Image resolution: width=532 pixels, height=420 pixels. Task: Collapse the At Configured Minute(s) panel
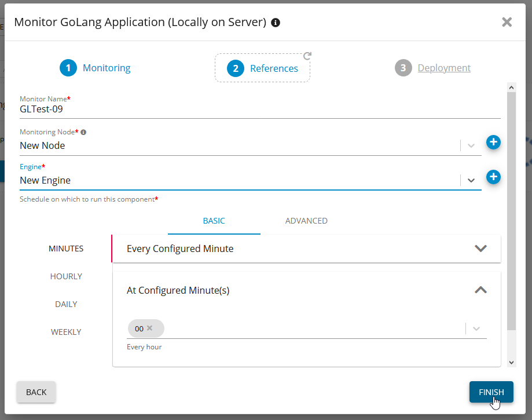coord(480,290)
